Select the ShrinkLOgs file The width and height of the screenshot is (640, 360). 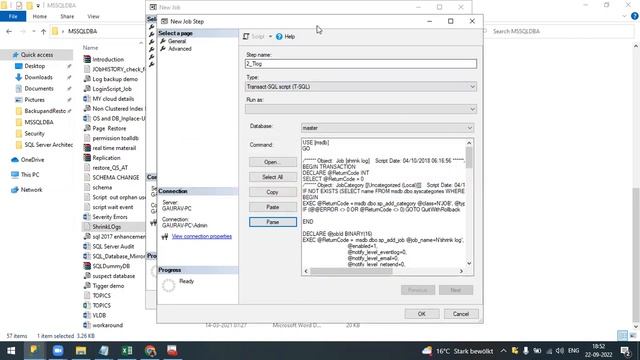[107, 227]
